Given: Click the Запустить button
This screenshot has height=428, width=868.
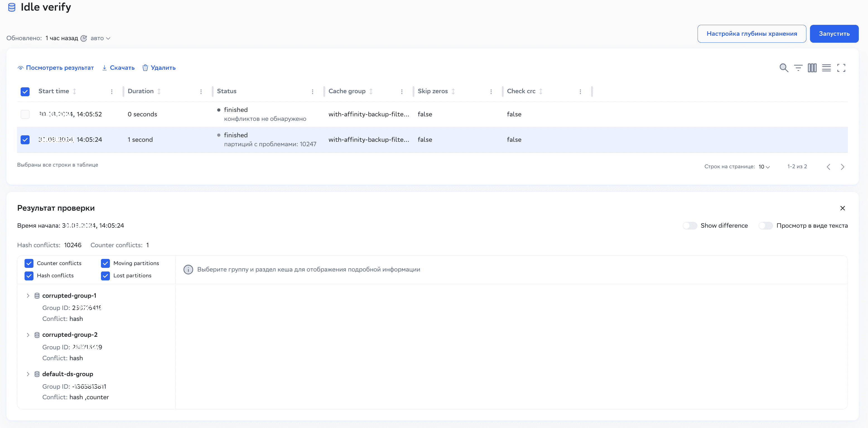Looking at the screenshot, I should pos(834,33).
